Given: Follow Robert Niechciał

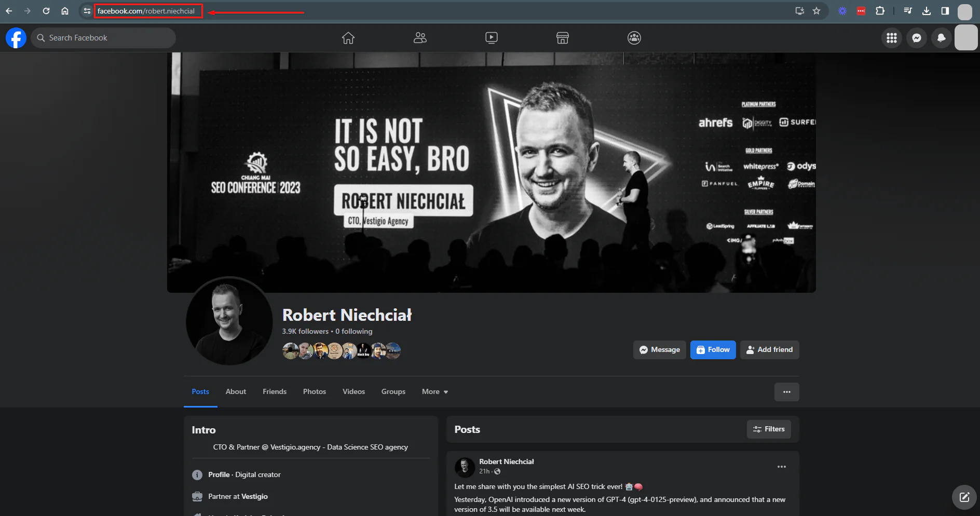Looking at the screenshot, I should coord(713,350).
